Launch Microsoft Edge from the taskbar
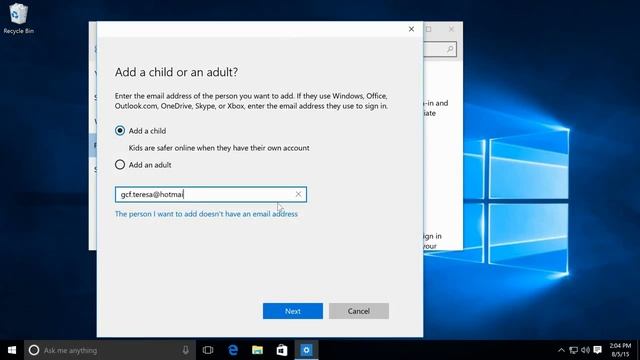 (233, 350)
